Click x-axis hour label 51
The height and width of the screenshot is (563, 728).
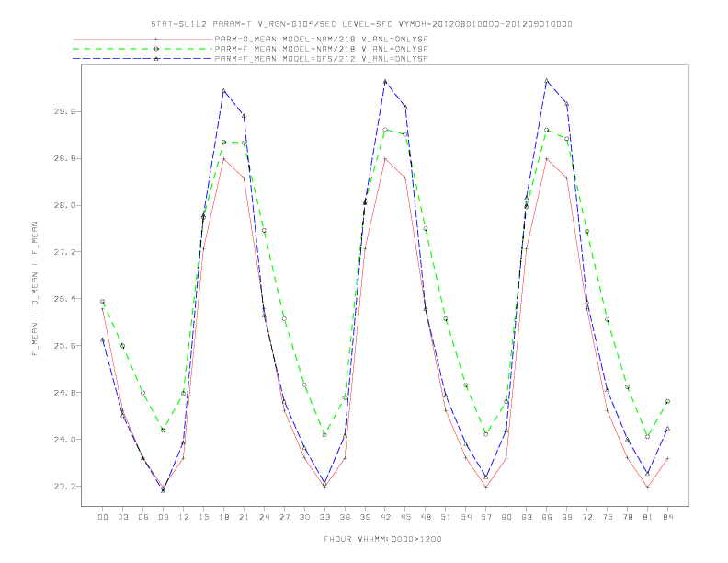click(446, 517)
